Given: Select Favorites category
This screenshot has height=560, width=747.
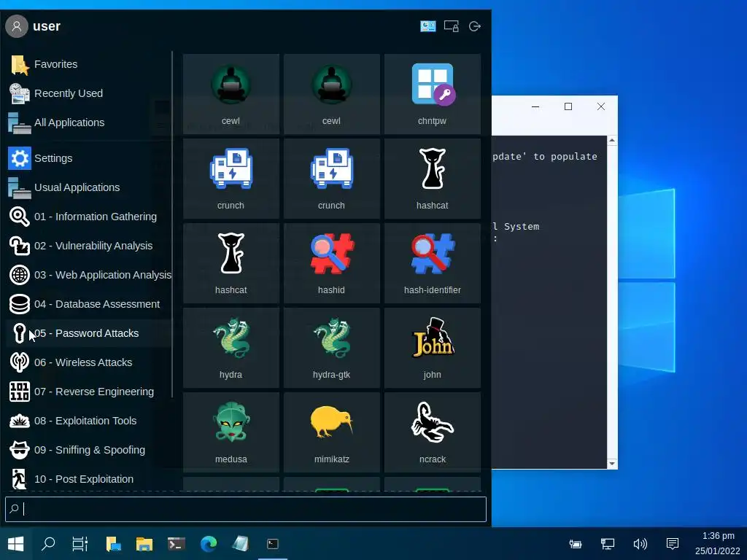Looking at the screenshot, I should tap(88, 64).
